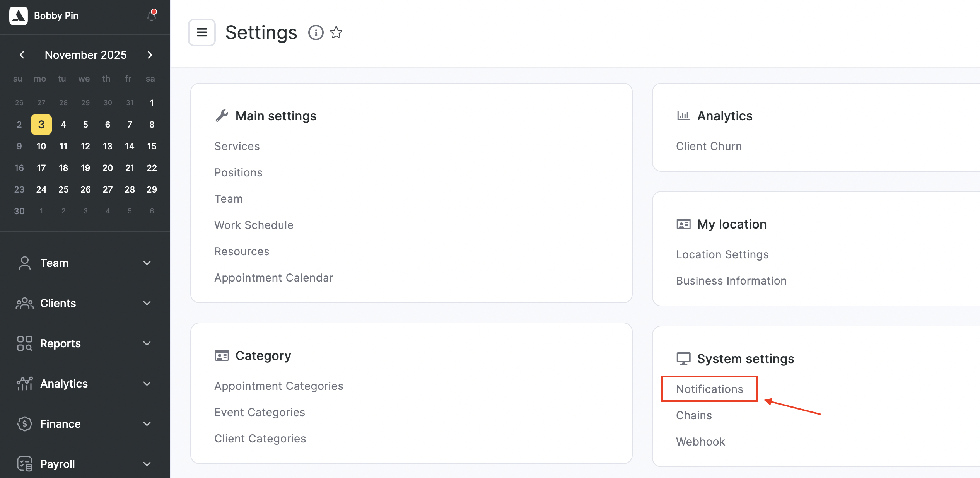
Task: Go to next month in calendar
Action: point(150,55)
